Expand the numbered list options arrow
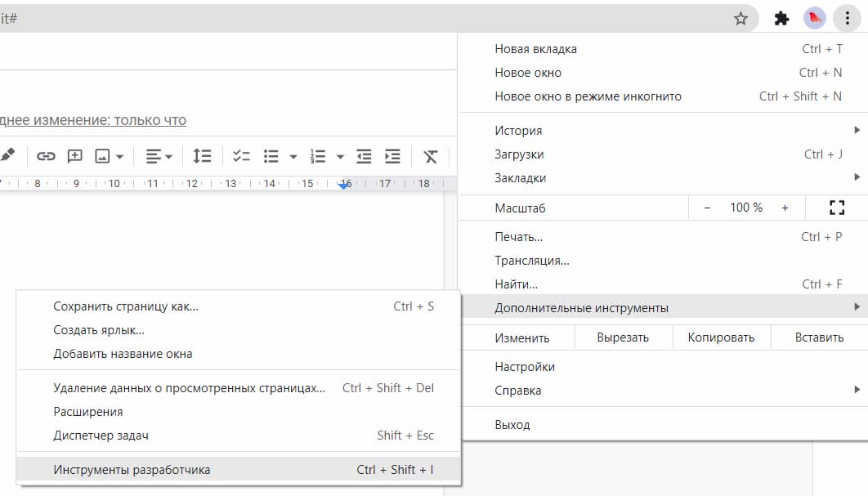868x496 pixels. 340,157
